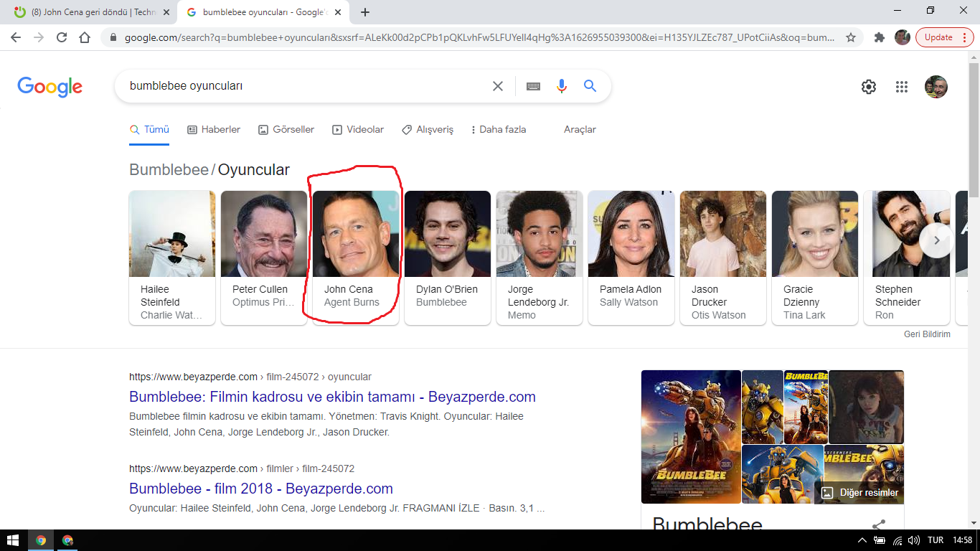The height and width of the screenshot is (551, 980).
Task: Start voice search with the microphone icon
Action: tap(562, 86)
